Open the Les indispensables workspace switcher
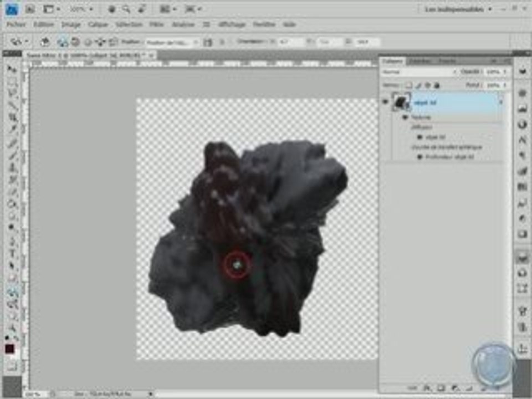 click(458, 9)
